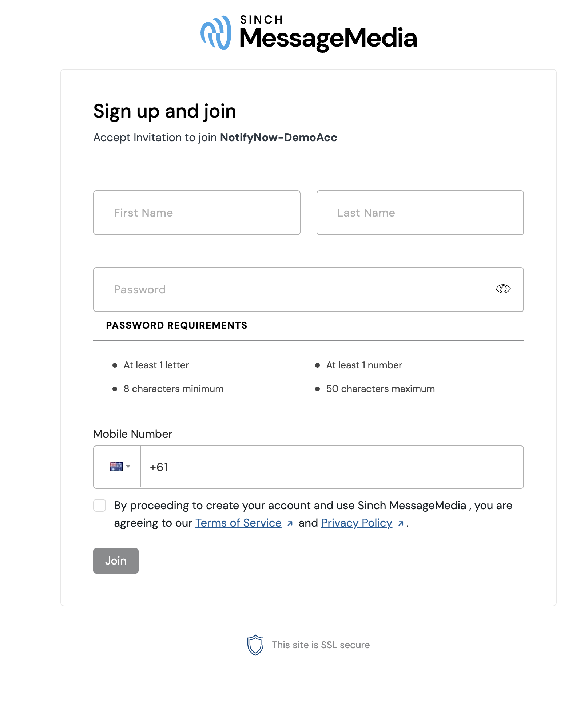The height and width of the screenshot is (709, 588).
Task: Open the Privacy Policy link
Action: [x=357, y=523]
